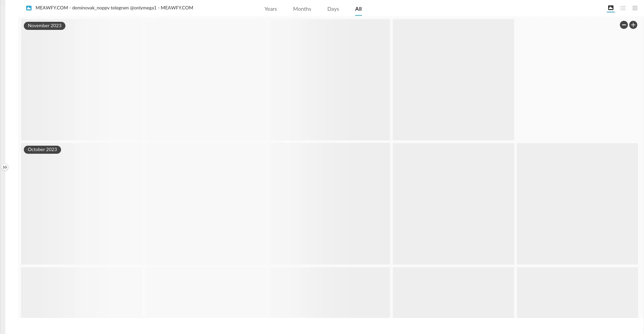Image resolution: width=644 pixels, height=334 pixels.
Task: Select the All tab
Action: pos(358,9)
